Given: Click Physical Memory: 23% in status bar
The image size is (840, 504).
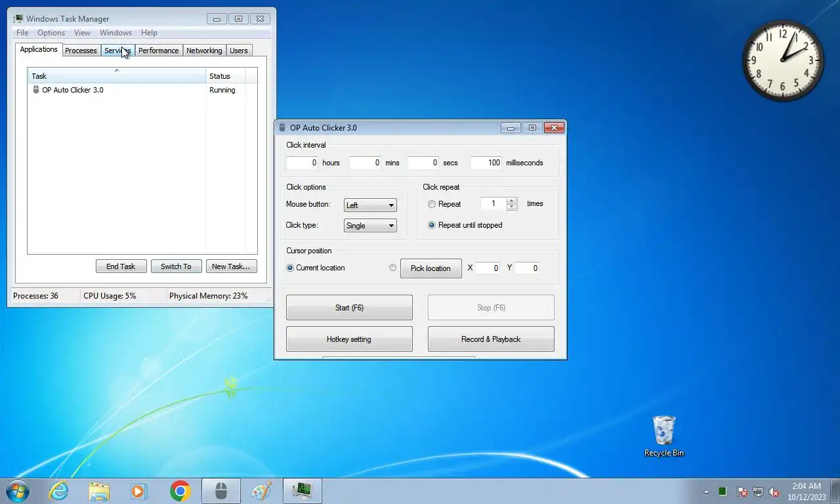Looking at the screenshot, I should coord(209,296).
